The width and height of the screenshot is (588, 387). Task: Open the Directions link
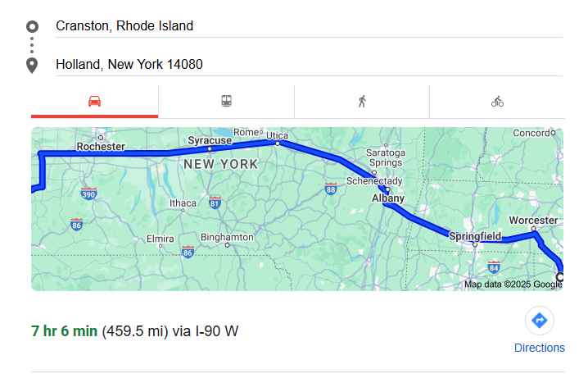tap(539, 348)
